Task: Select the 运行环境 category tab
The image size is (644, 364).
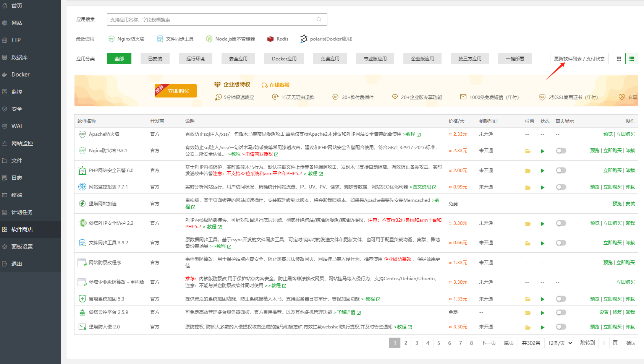Action: tap(196, 58)
